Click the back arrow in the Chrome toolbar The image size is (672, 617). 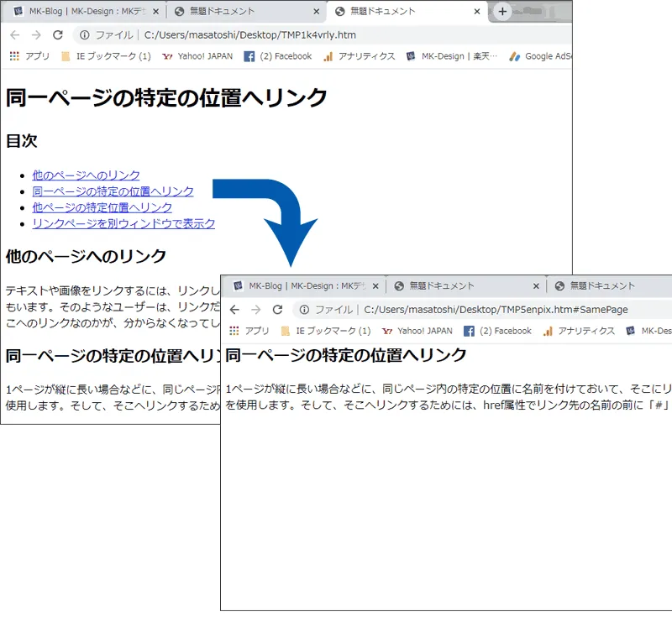[x=15, y=35]
